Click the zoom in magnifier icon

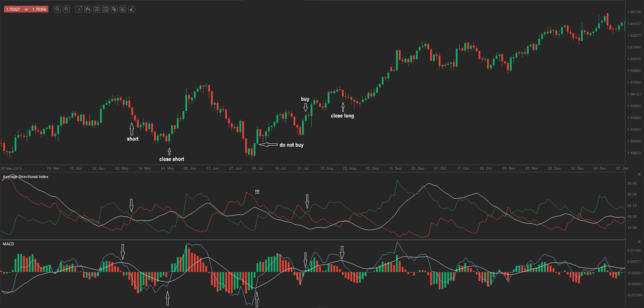point(66,9)
